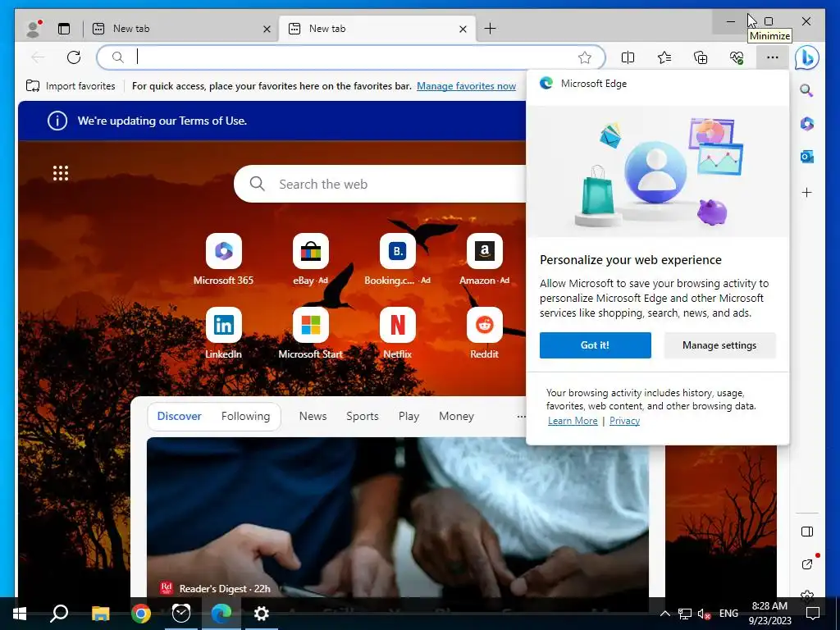Open the News feed tab
The width and height of the screenshot is (840, 630).
click(313, 416)
